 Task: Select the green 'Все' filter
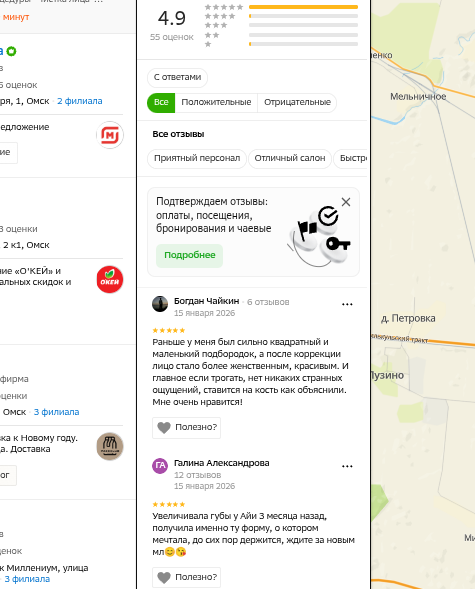161,103
